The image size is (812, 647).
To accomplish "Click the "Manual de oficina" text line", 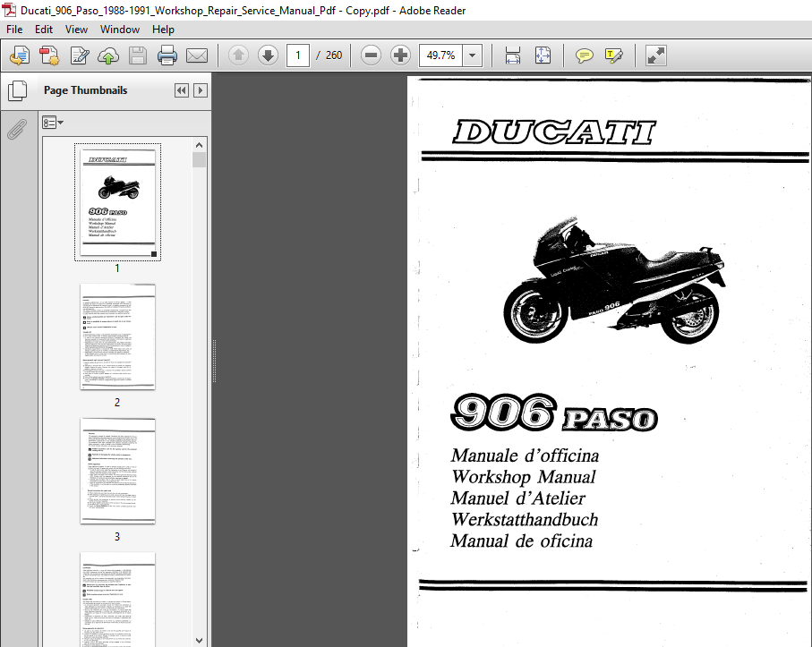I will [x=521, y=541].
